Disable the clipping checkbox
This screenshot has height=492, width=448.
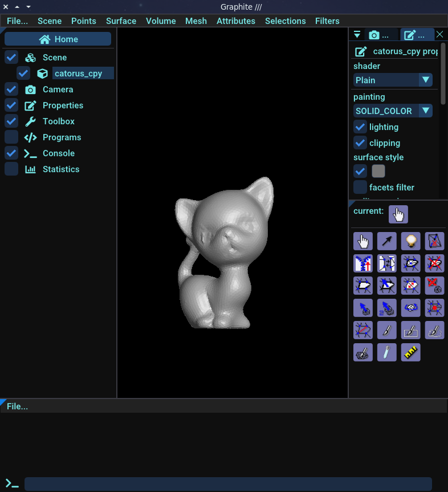point(360,143)
